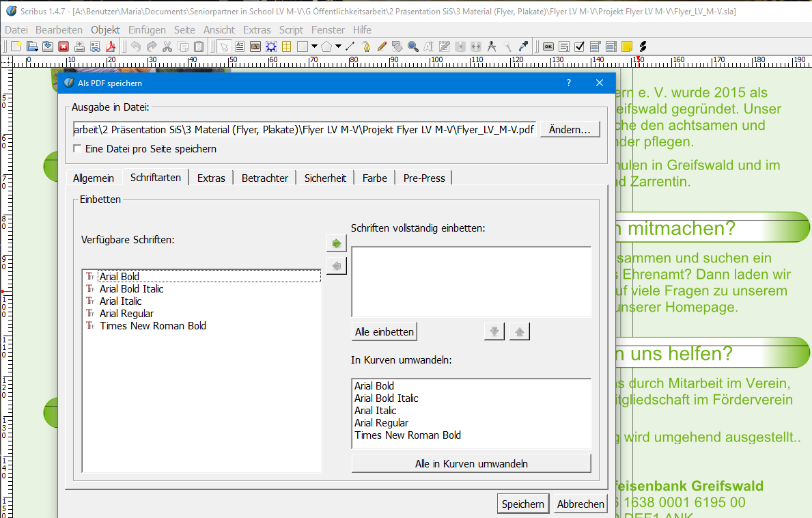Click the output file path field
This screenshot has width=812, height=518.
[304, 130]
